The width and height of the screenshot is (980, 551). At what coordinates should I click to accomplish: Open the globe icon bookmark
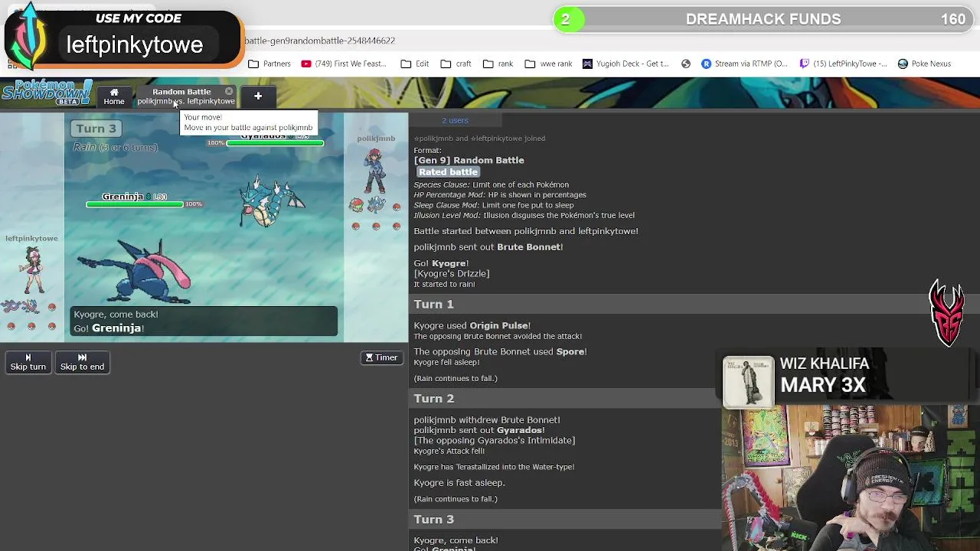tap(686, 64)
